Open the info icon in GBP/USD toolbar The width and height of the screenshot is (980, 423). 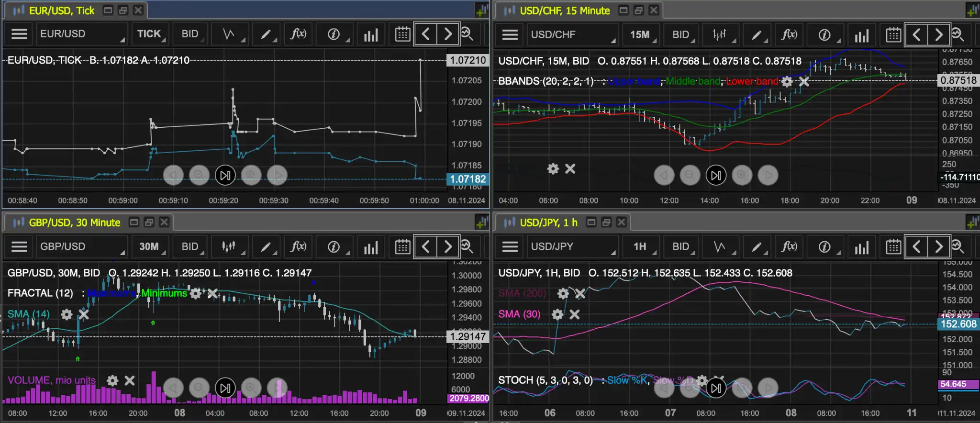pos(334,247)
